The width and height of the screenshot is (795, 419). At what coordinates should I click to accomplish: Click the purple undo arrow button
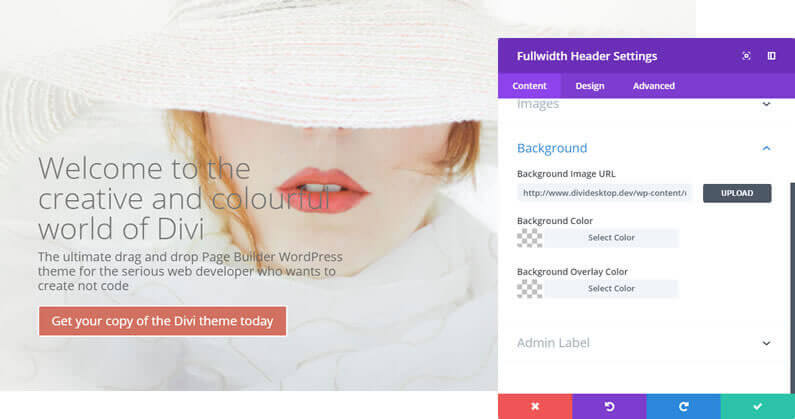(x=609, y=406)
